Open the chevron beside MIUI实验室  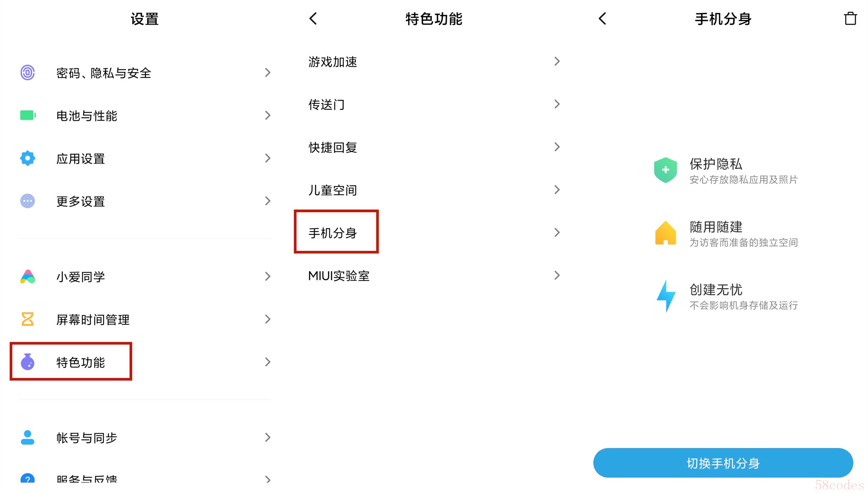pos(557,275)
